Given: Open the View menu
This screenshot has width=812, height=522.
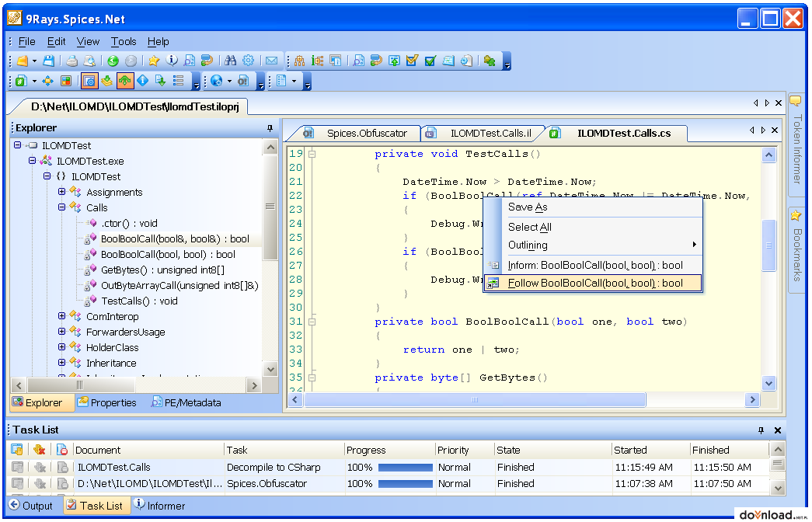Looking at the screenshot, I should [88, 41].
